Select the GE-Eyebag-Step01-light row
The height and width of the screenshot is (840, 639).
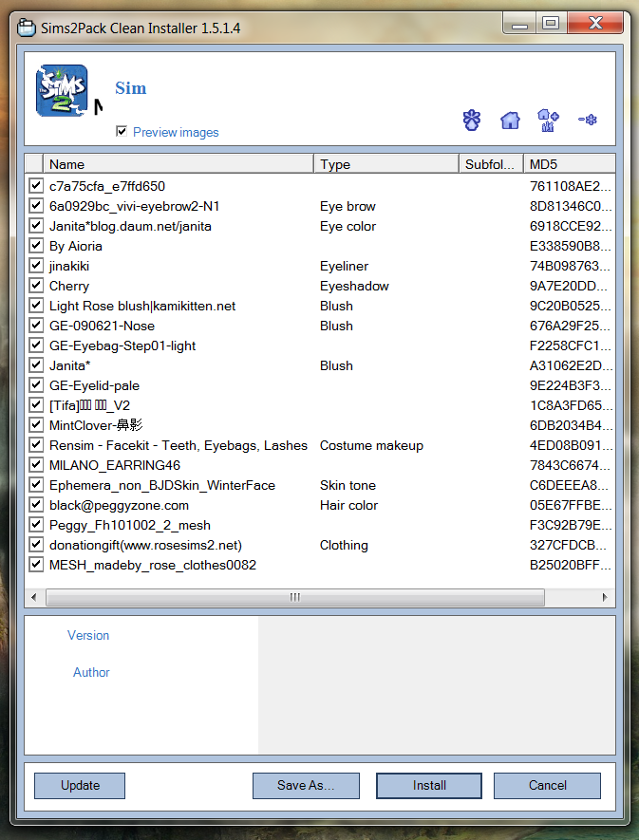coord(122,345)
